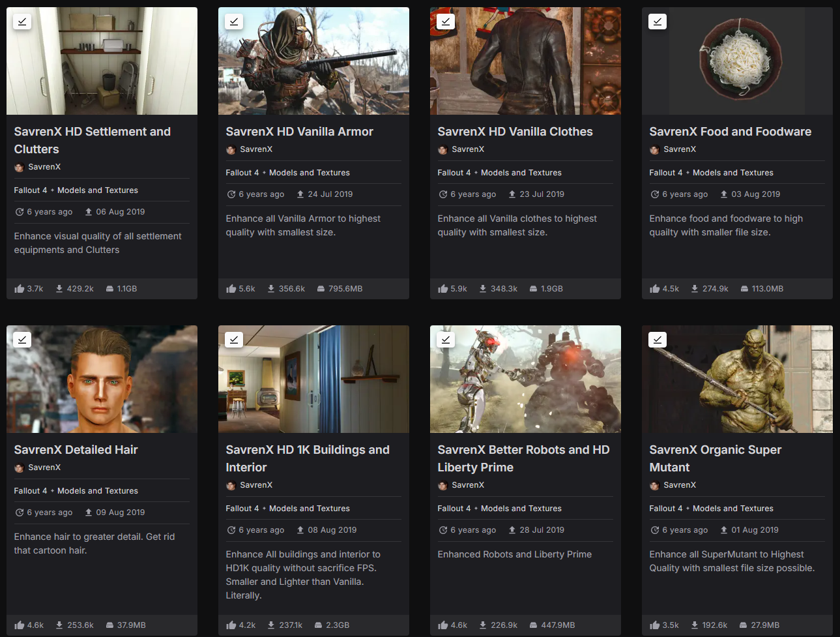Viewport: 840px width, 637px height.
Task: Open SavrenX HD Vanilla Clothes mod title
Action: point(515,132)
